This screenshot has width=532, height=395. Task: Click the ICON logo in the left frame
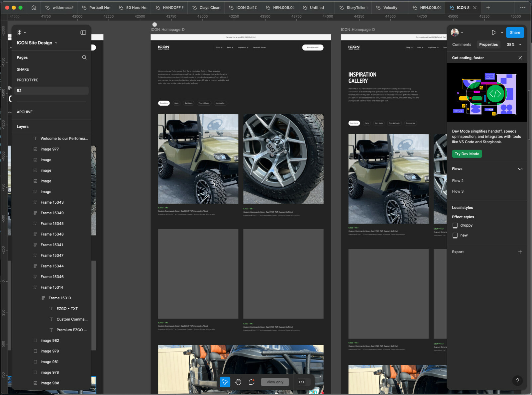(163, 48)
